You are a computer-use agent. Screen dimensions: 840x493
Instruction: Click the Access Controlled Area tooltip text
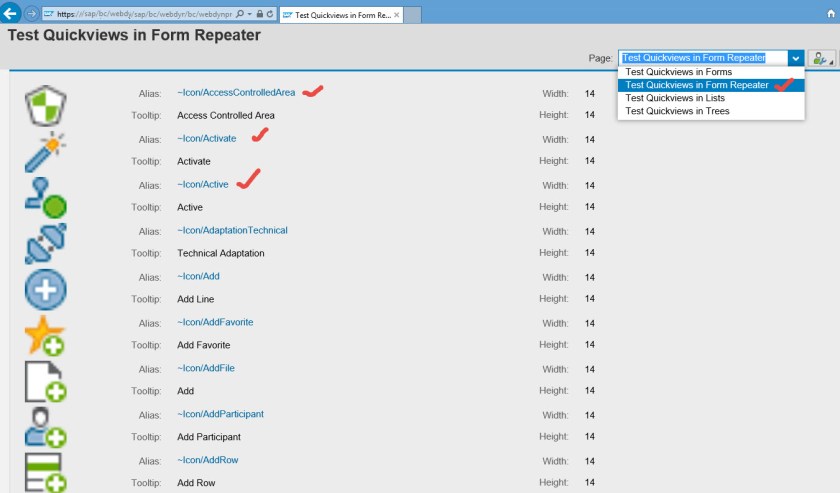pos(226,115)
